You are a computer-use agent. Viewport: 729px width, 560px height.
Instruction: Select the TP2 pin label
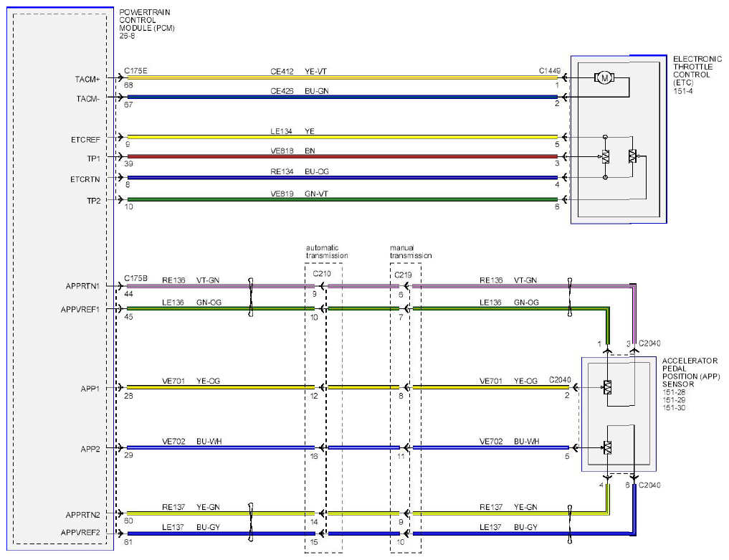[93, 201]
